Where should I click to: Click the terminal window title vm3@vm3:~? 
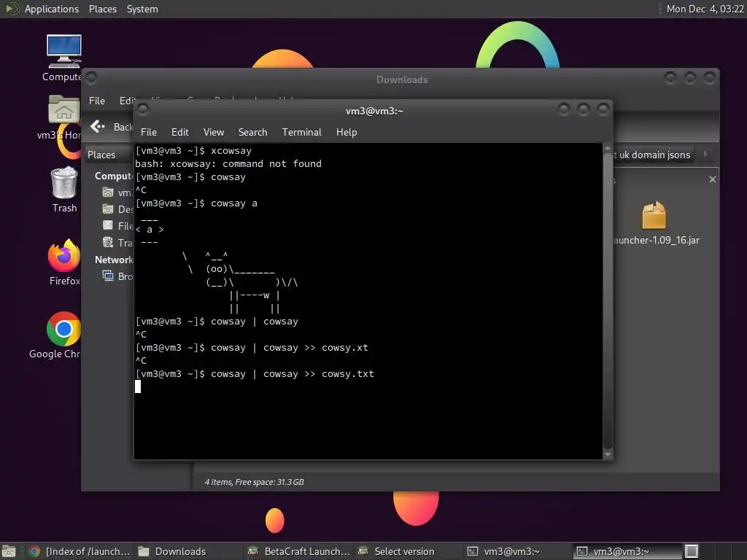click(374, 111)
